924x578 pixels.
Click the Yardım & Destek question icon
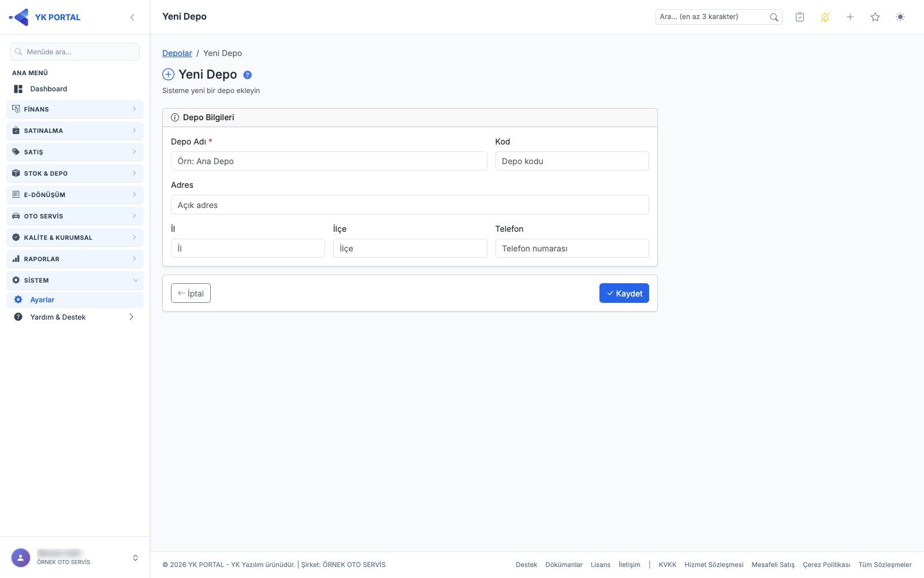18,317
